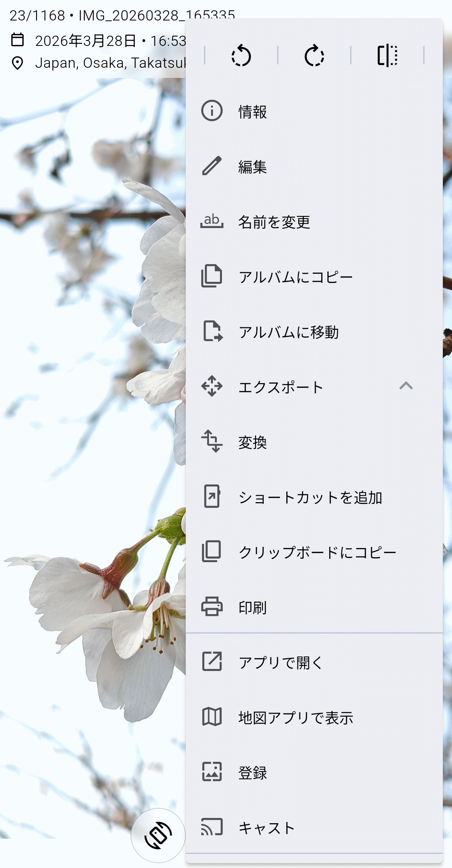The image size is (452, 868).
Task: Open the 情報 info entry
Action: [252, 112]
